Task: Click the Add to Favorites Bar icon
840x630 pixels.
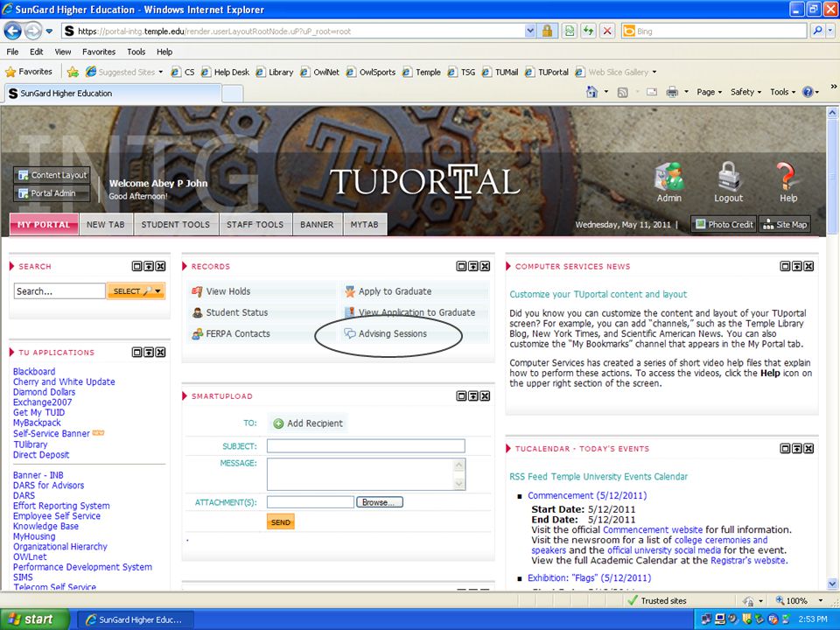Action: click(x=73, y=72)
